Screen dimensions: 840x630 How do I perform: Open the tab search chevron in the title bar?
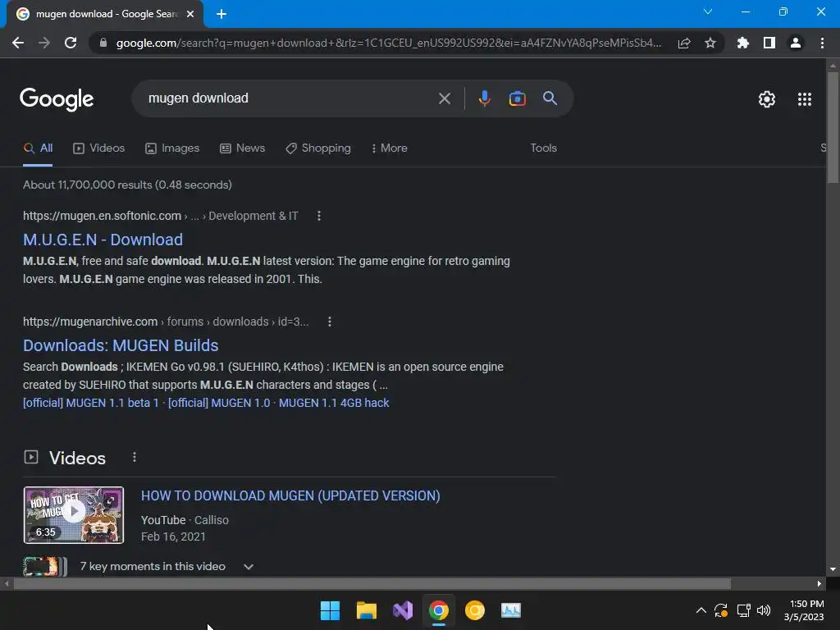pyautogui.click(x=708, y=11)
